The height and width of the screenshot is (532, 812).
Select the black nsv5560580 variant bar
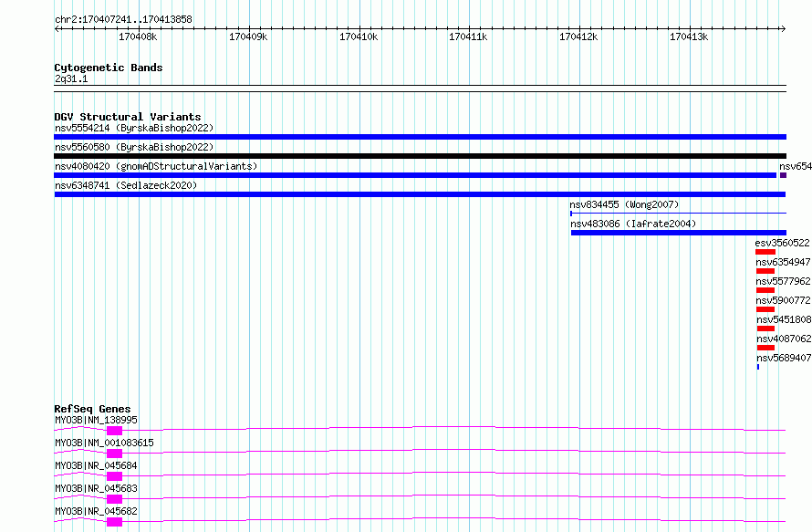coord(420,156)
